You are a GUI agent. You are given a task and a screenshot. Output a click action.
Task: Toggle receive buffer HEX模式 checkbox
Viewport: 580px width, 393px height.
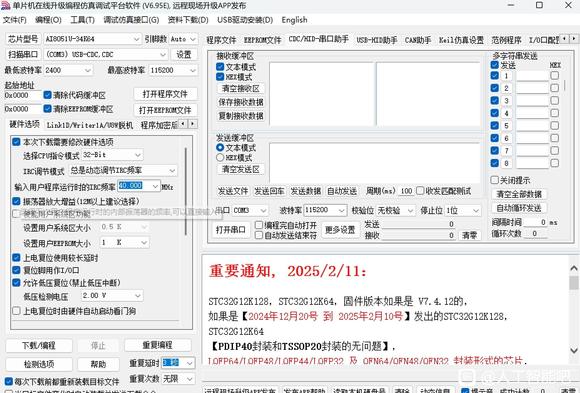(220, 77)
